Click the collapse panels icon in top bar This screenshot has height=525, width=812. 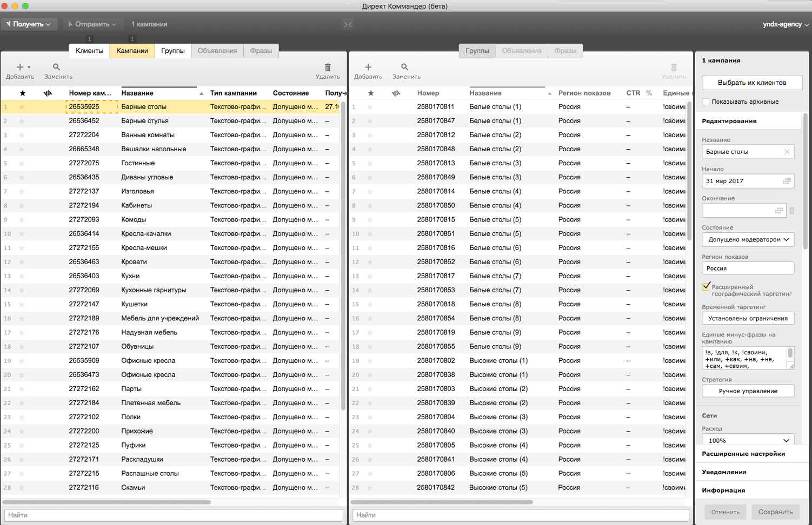(348, 24)
